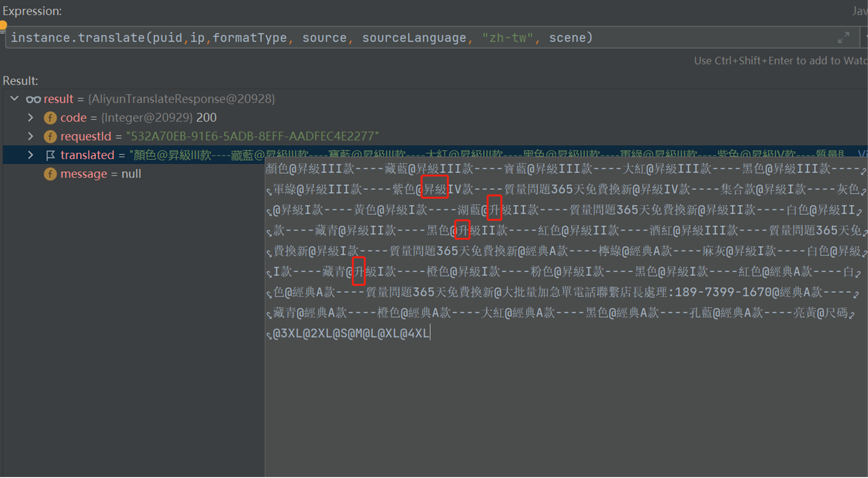Click the expand icon in the expression field
Image resolution: width=868 pixels, height=478 pixels.
pos(843,38)
